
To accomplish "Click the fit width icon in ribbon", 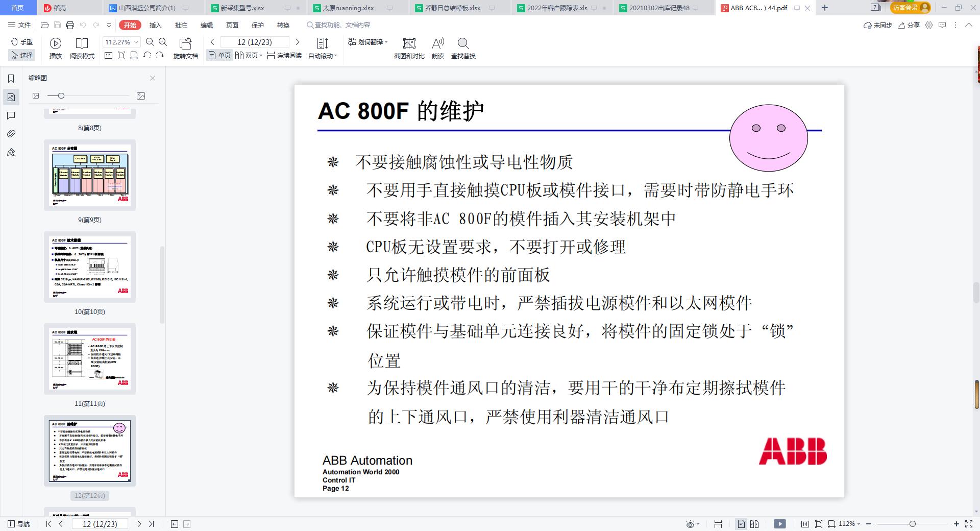I will tap(134, 55).
